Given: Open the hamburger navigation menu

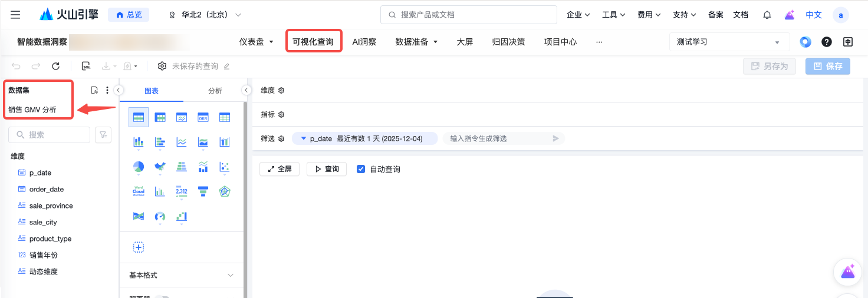Looking at the screenshot, I should [x=15, y=15].
